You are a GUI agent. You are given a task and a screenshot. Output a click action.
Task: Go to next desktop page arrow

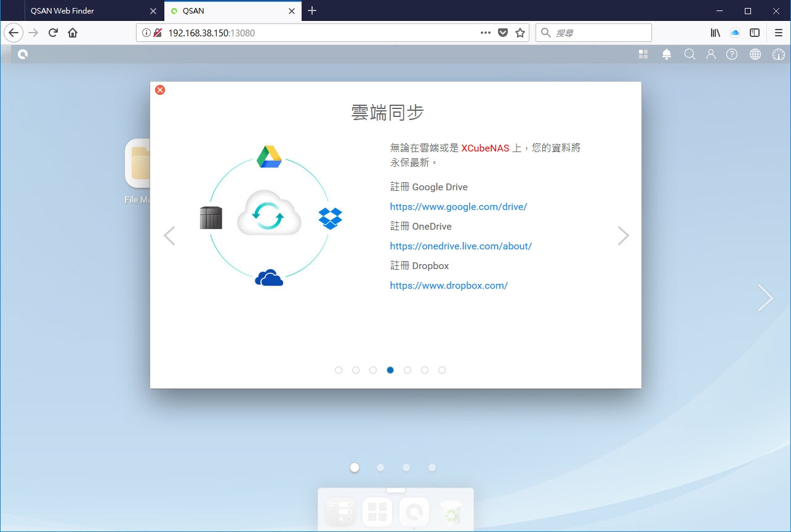coord(766,297)
